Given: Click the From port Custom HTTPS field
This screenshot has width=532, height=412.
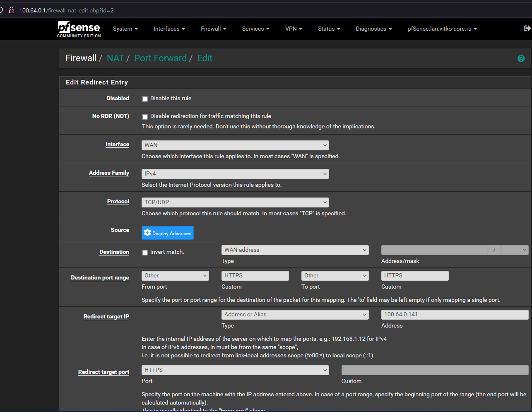Looking at the screenshot, I should click(255, 276).
